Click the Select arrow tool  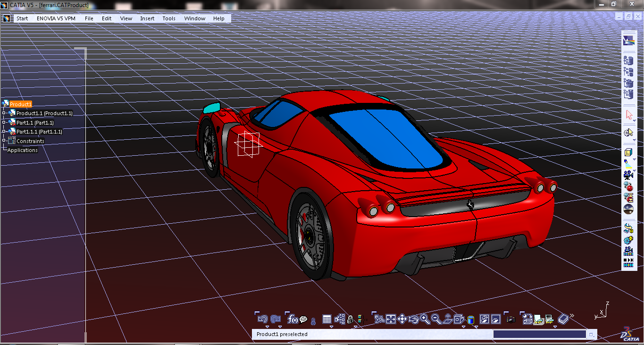click(628, 115)
